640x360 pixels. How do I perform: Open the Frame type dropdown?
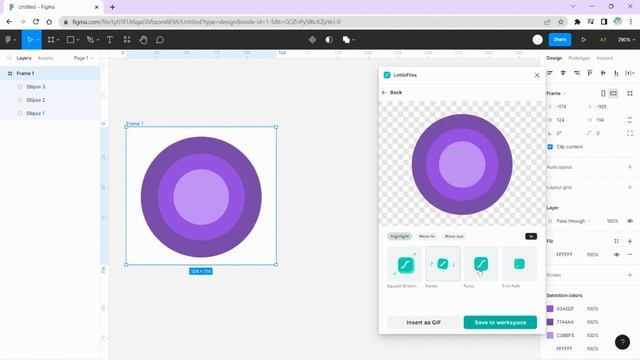coord(556,93)
